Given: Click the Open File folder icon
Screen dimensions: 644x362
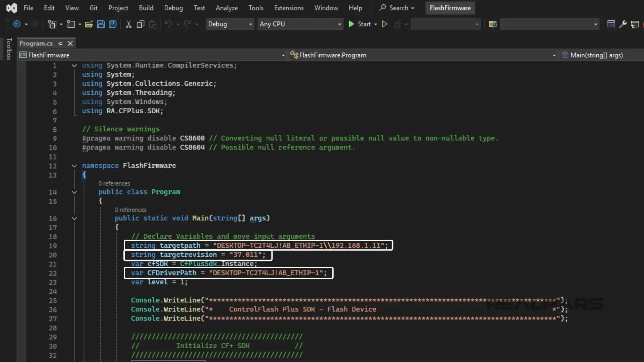Looking at the screenshot, I should [x=89, y=24].
